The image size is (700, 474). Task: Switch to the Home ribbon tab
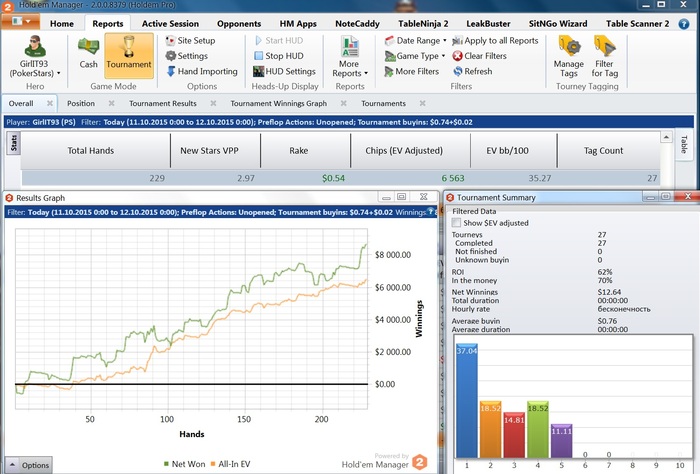[x=62, y=24]
